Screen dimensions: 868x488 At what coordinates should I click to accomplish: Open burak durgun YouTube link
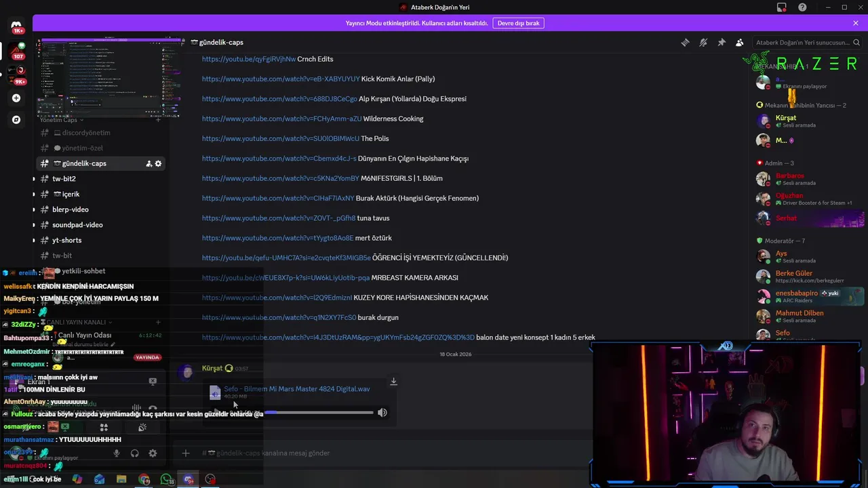279,317
